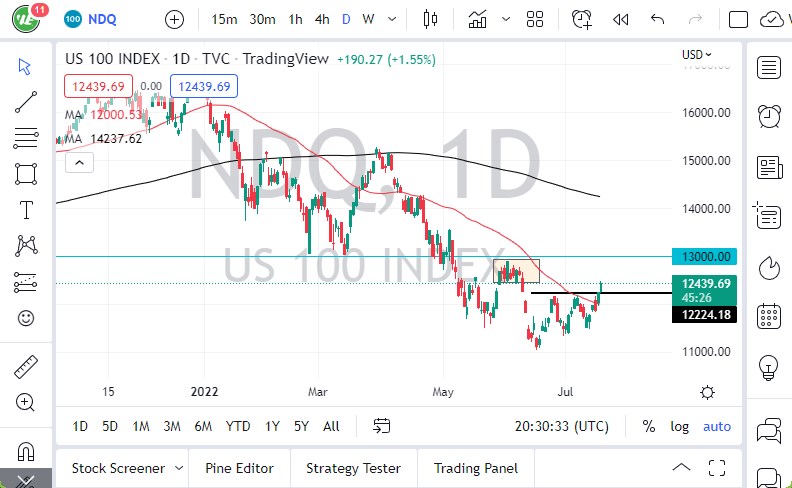Expand the Stock Screener dropdown arrow
The image size is (792, 488).
178,468
